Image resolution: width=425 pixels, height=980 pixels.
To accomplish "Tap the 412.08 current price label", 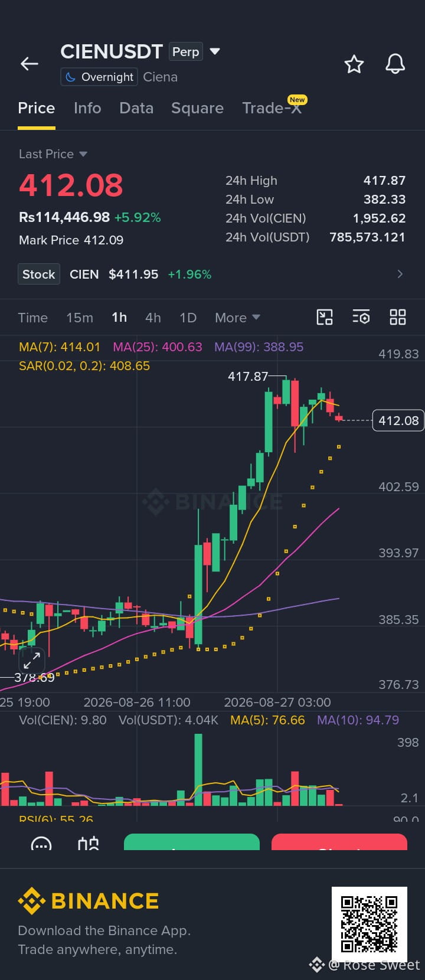I will tap(398, 420).
